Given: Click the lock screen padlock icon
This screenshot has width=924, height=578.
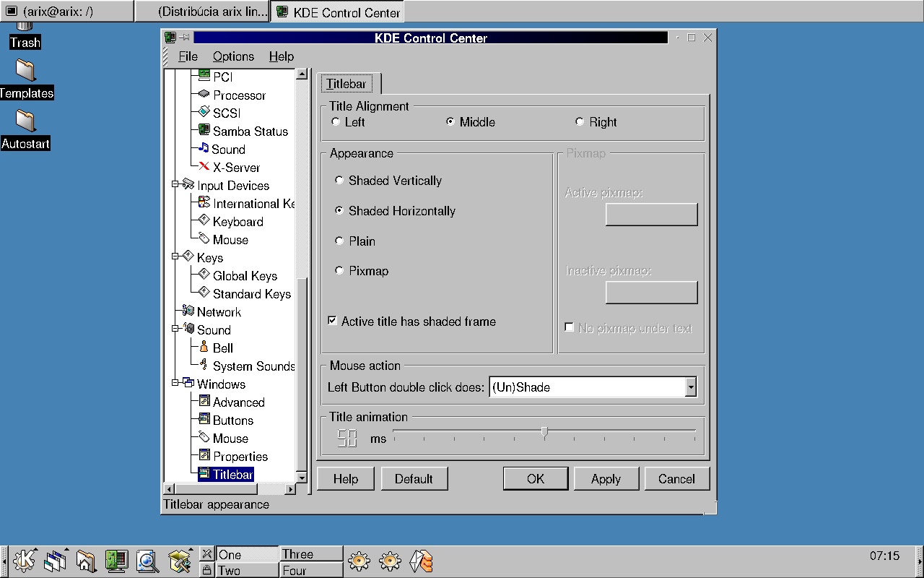Looking at the screenshot, I should pyautogui.click(x=206, y=570).
